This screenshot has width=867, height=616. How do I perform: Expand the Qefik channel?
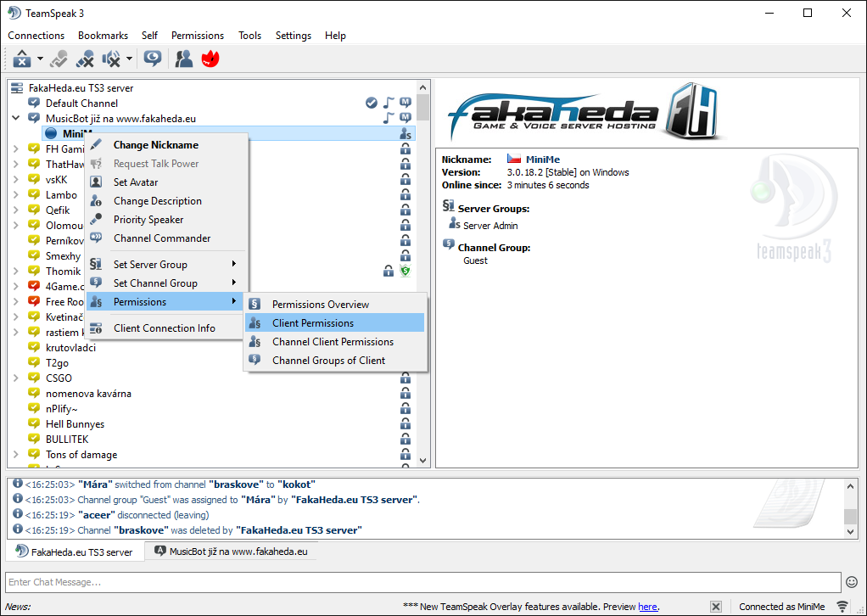pos(16,210)
